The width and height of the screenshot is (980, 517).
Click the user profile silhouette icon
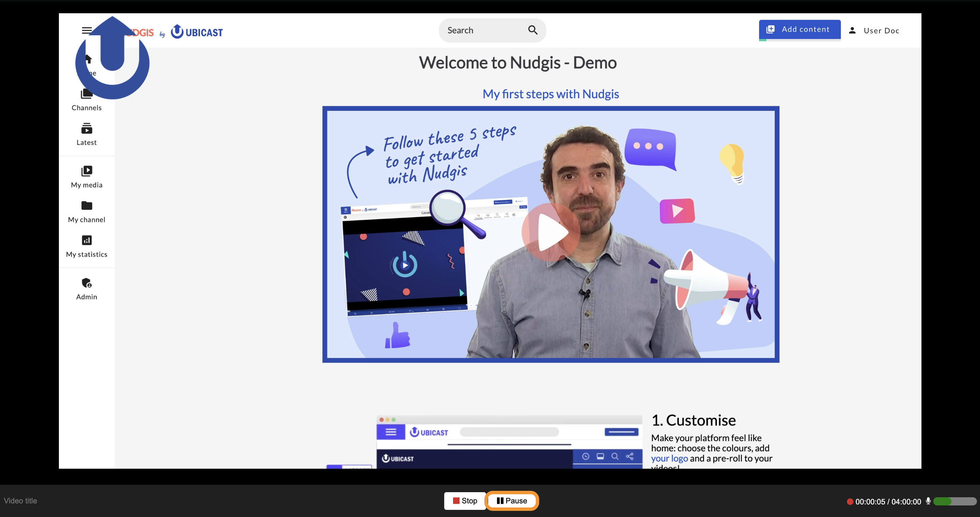852,30
